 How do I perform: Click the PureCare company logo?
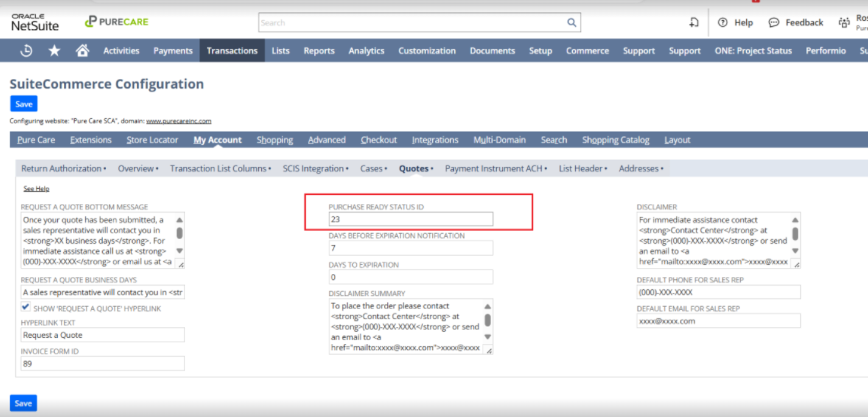[x=116, y=22]
